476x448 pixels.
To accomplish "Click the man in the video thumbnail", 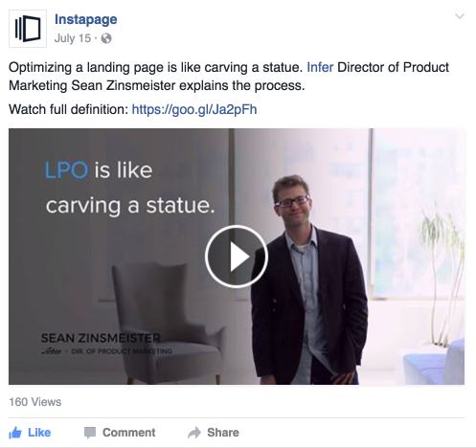I will (309, 280).
